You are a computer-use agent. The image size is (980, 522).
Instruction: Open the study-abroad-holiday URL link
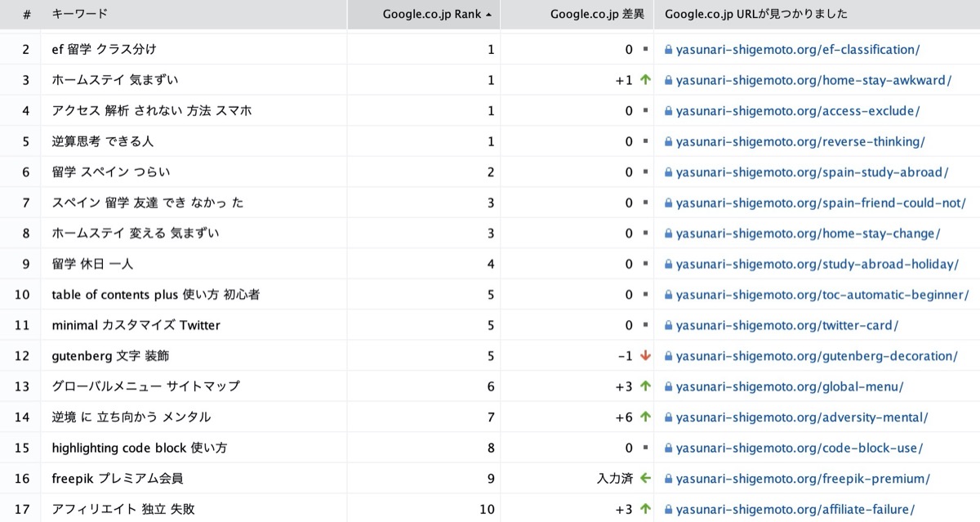point(817,264)
